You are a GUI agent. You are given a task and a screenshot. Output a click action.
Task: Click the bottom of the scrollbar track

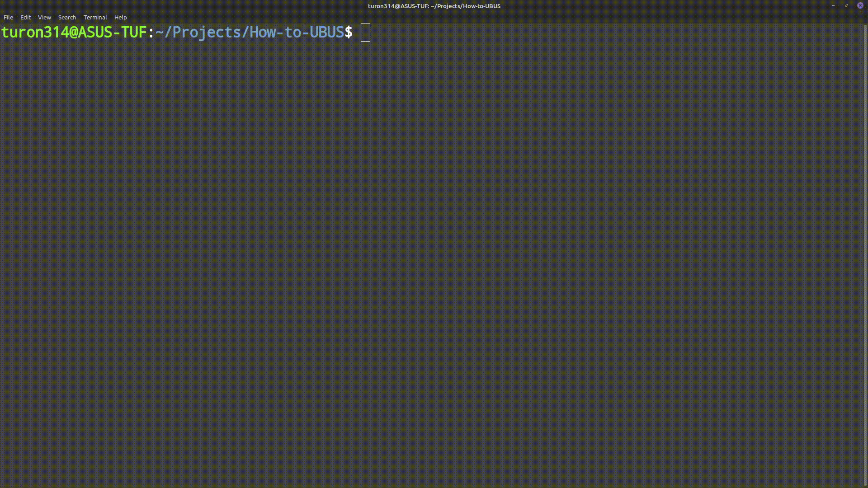point(865,479)
